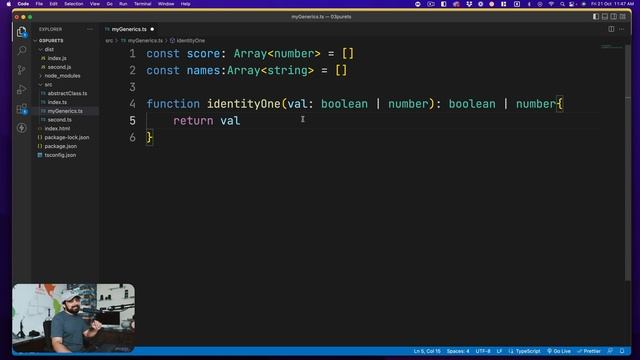Open the Selection menu
Image resolution: width=640 pixels, height=360 pixels.
tap(74, 4)
